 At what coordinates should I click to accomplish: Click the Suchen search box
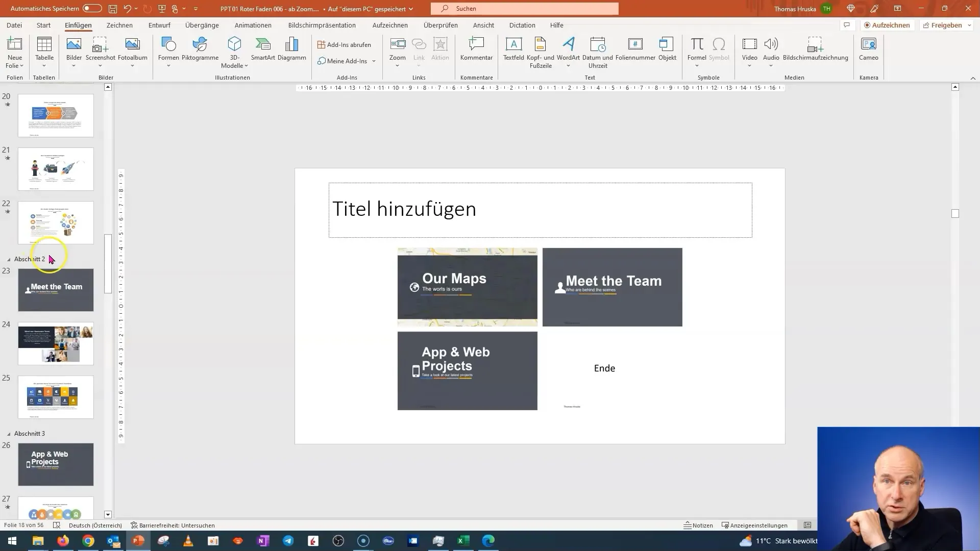tap(524, 9)
